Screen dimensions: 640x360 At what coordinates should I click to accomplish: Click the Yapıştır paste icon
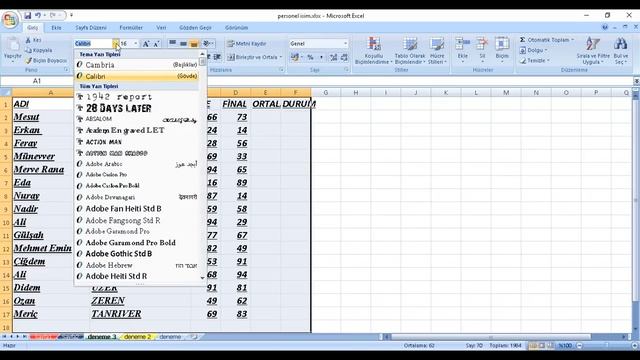point(13,44)
